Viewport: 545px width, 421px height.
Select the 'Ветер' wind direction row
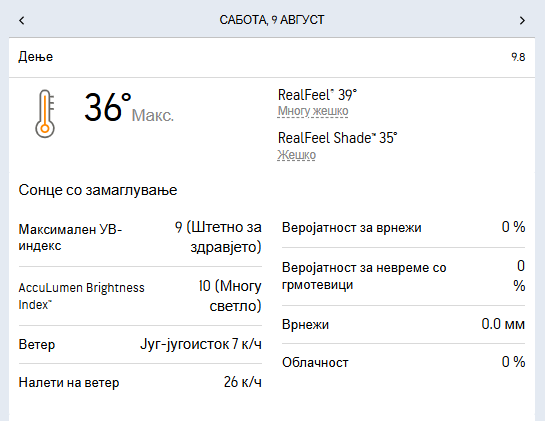[140, 345]
